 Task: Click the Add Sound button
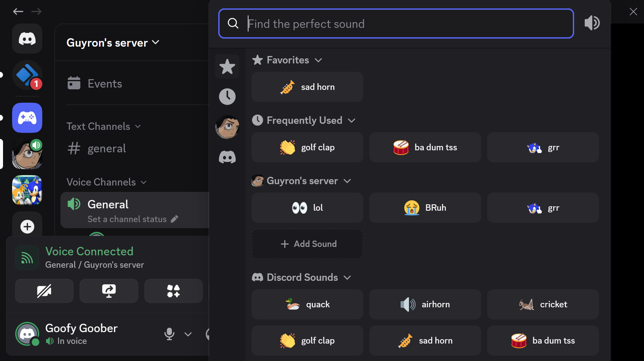(307, 244)
